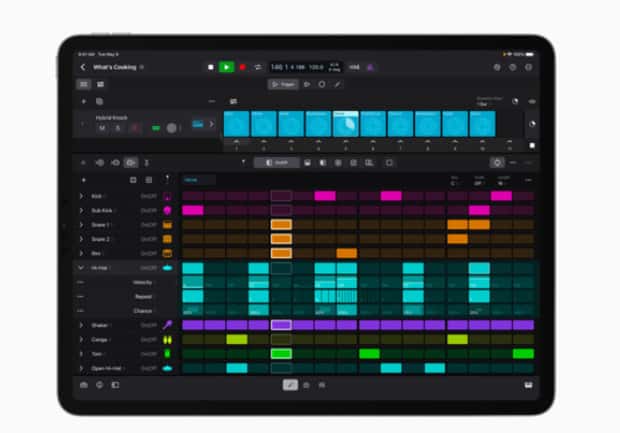Toggle Cycle mode in transport bar
The width and height of the screenshot is (620, 433).
click(x=258, y=67)
